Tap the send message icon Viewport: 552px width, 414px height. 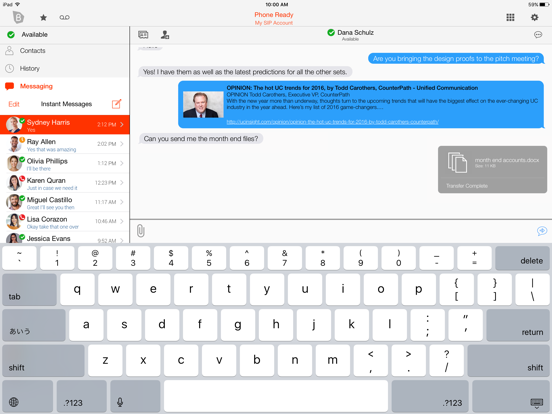[542, 231]
